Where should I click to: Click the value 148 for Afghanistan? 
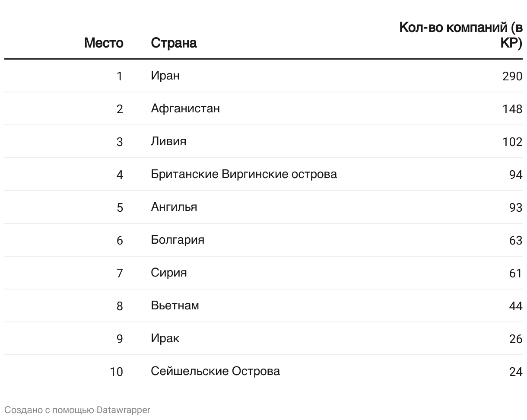(x=512, y=109)
